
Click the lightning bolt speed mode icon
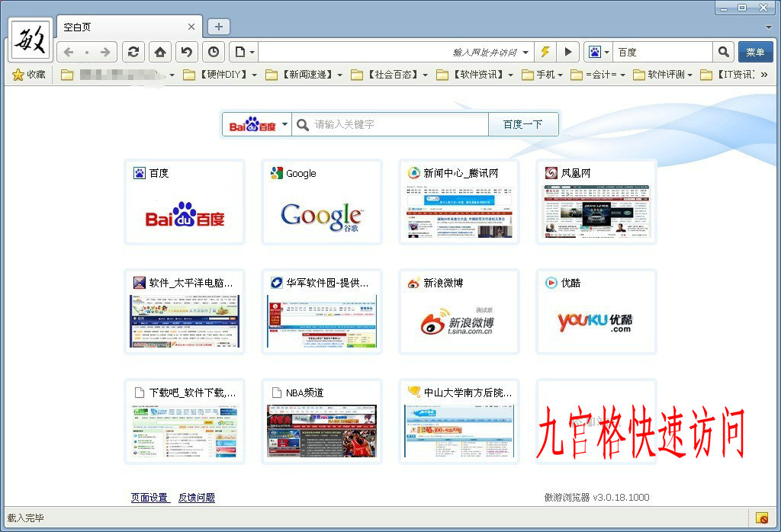pyautogui.click(x=545, y=52)
